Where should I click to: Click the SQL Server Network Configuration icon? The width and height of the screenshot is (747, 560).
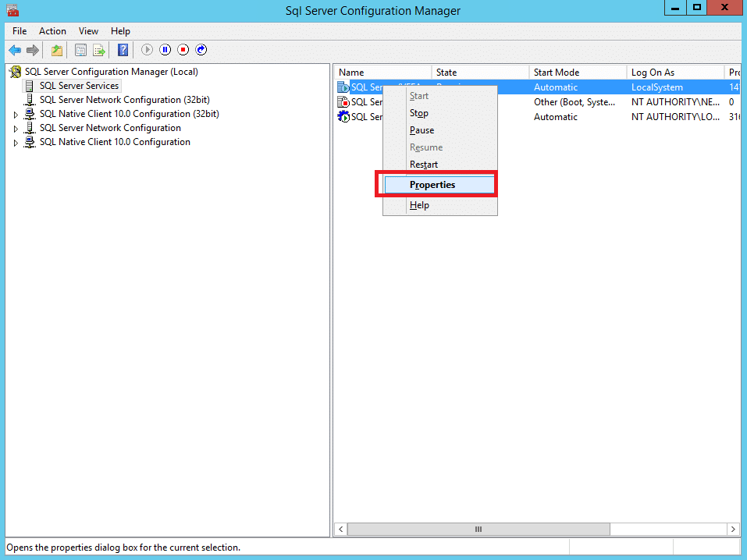pyautogui.click(x=30, y=128)
